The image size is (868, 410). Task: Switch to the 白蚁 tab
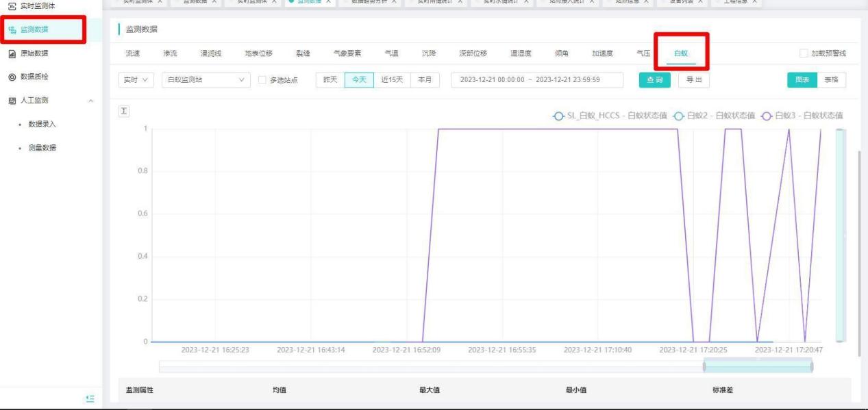coord(680,53)
